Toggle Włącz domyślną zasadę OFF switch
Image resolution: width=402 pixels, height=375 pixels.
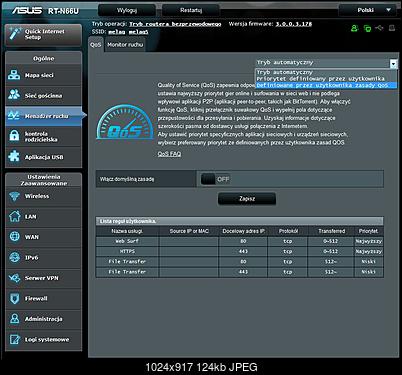(x=215, y=179)
